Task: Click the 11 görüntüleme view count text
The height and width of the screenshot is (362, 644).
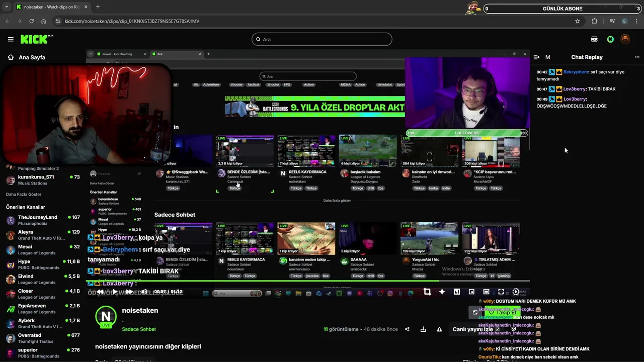Action: point(341,329)
